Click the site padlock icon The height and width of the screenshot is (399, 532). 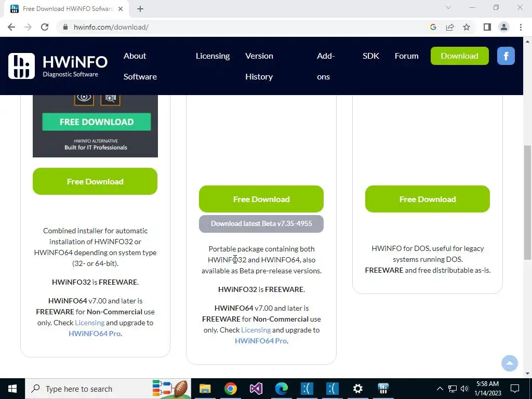pyautogui.click(x=65, y=27)
